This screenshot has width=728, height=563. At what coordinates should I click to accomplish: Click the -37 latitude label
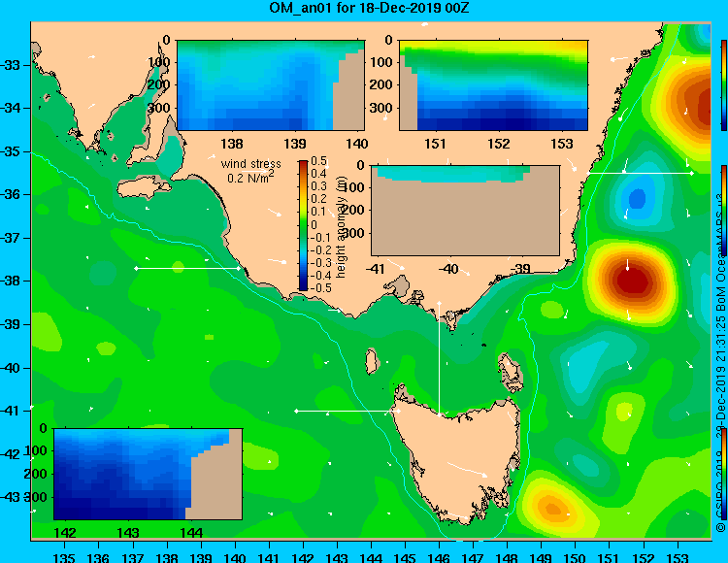[x=11, y=238]
